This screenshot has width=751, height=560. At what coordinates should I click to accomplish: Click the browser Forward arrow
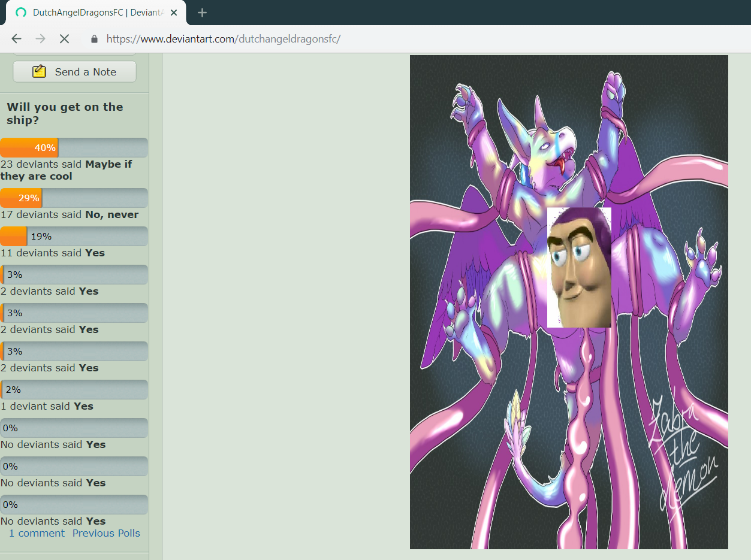(40, 39)
